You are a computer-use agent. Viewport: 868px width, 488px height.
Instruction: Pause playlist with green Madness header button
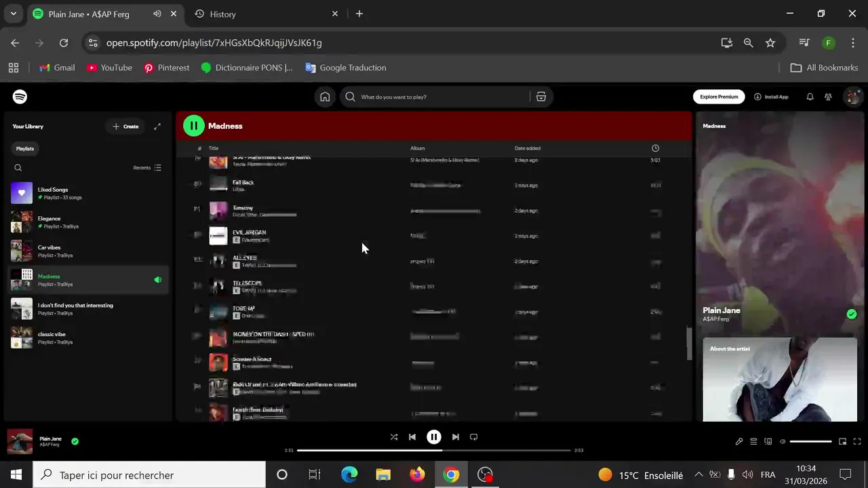pos(193,125)
